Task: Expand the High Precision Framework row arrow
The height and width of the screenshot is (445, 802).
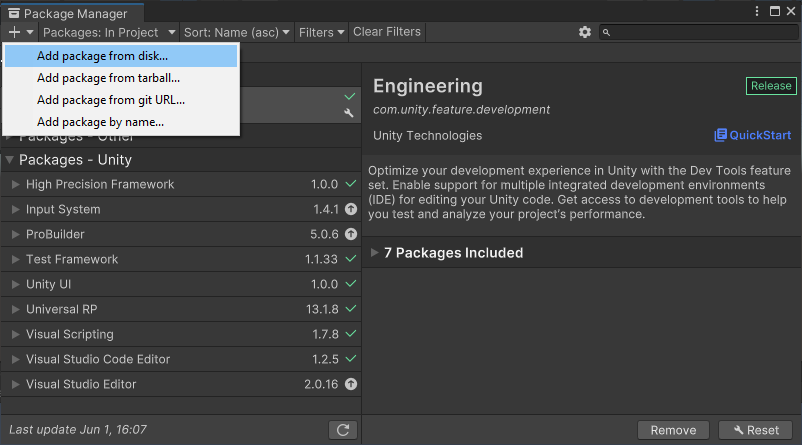Action: coord(15,184)
